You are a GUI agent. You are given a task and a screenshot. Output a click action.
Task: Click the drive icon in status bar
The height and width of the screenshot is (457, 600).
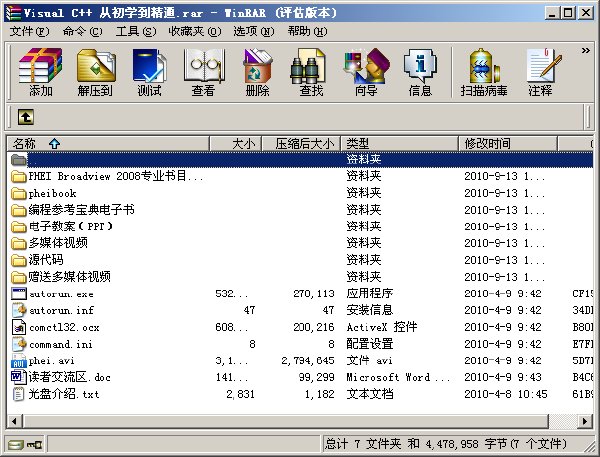[16, 444]
